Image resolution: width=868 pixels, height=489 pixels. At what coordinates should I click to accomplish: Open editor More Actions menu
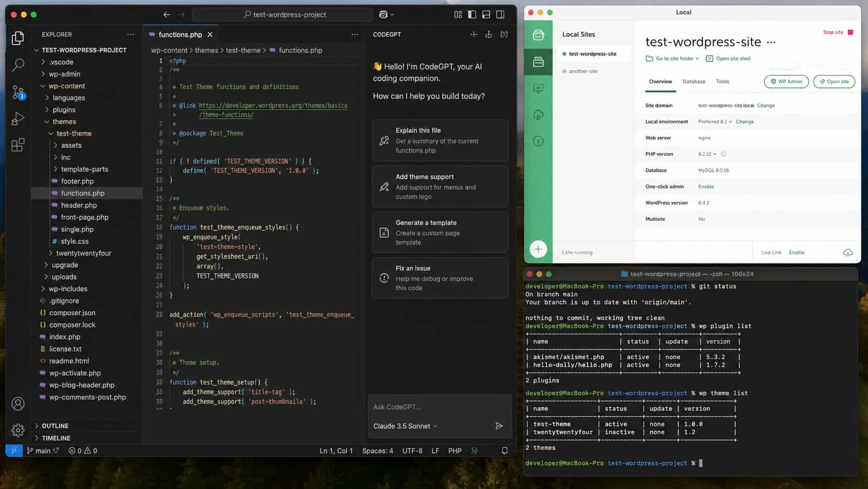pos(355,34)
